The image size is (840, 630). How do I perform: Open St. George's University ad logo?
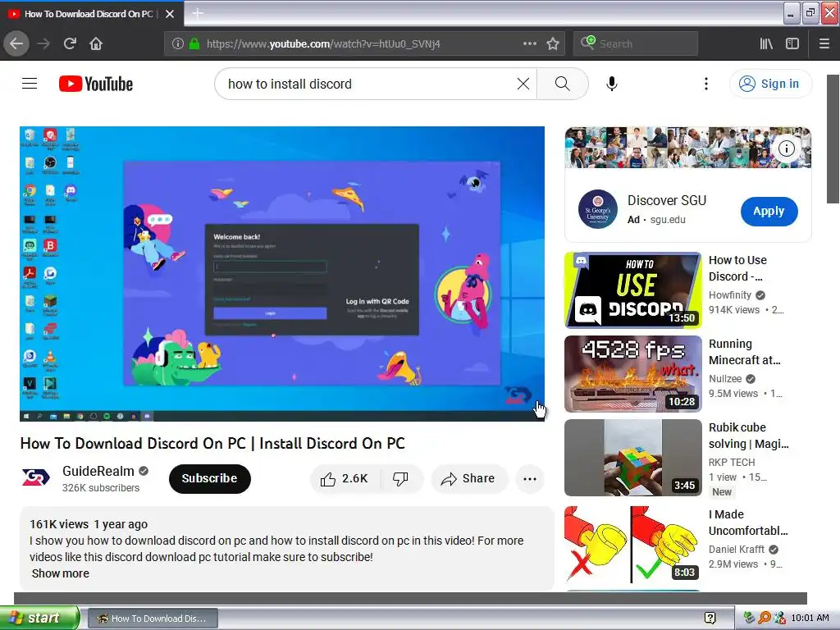(x=598, y=209)
